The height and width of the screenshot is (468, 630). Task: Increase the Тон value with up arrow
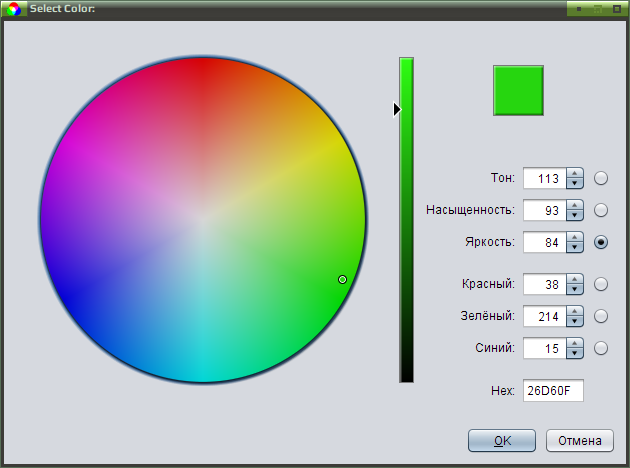[x=575, y=173]
